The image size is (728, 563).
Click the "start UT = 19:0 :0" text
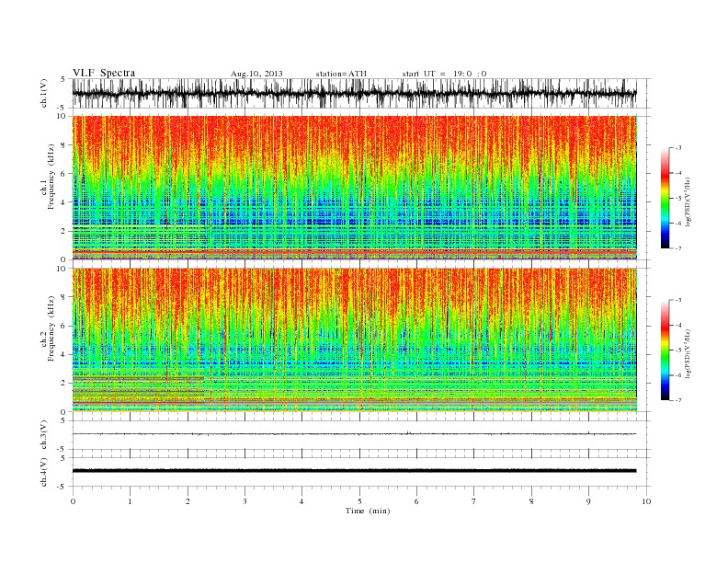[x=444, y=74]
